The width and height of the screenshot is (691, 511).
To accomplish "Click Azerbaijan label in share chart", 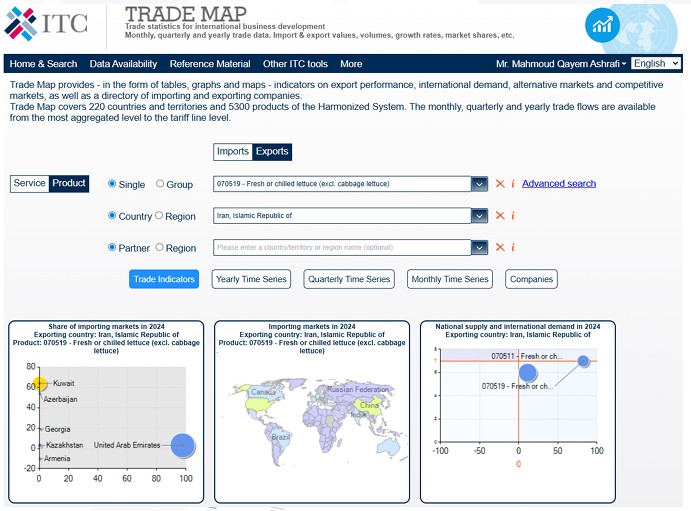I will point(60,399).
